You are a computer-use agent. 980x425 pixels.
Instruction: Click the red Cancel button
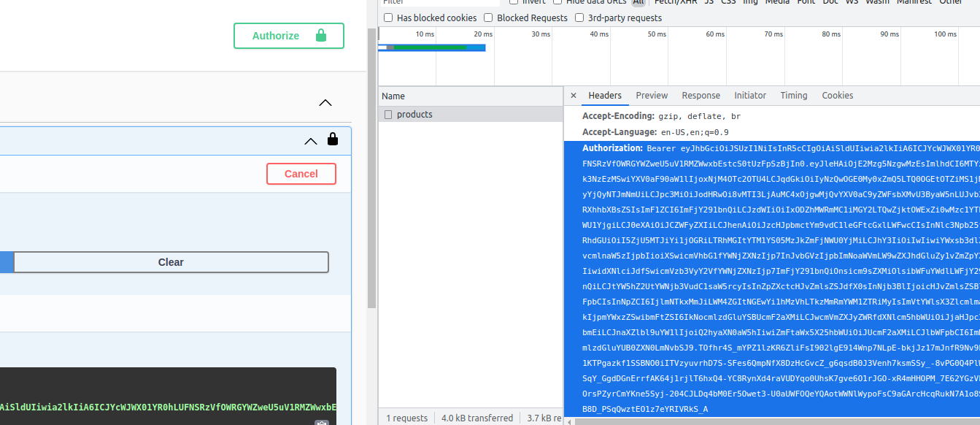point(301,174)
